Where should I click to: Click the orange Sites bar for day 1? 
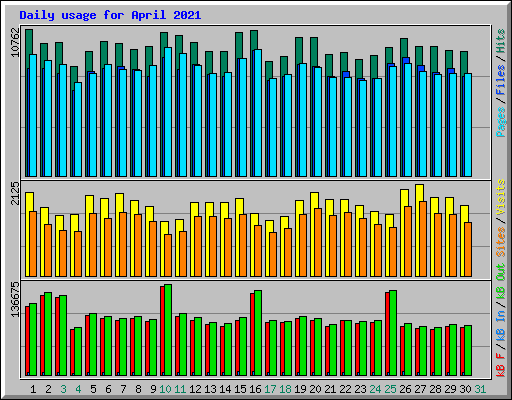(33, 244)
